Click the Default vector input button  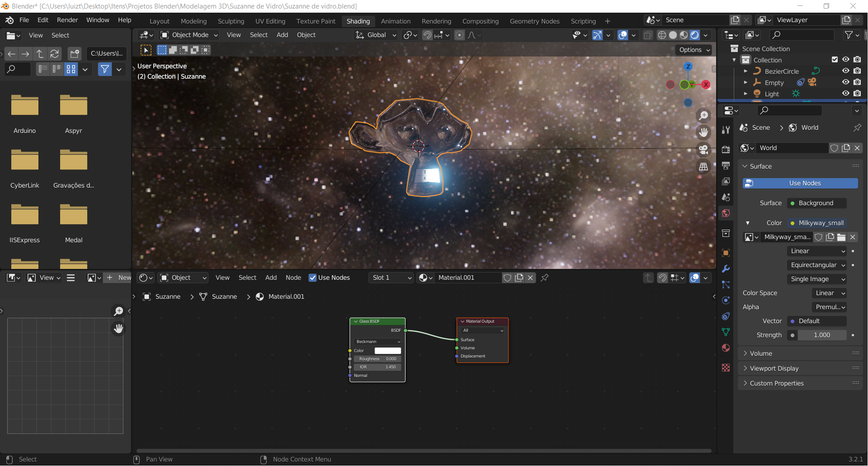point(817,321)
